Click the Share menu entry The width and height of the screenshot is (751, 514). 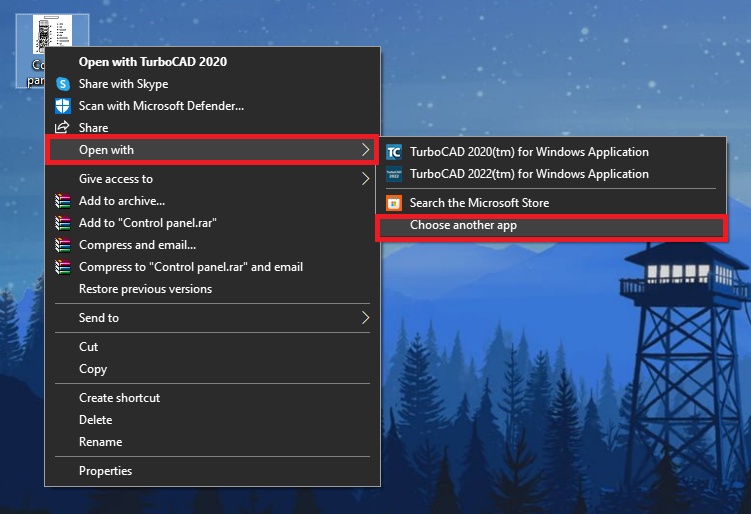coord(213,128)
